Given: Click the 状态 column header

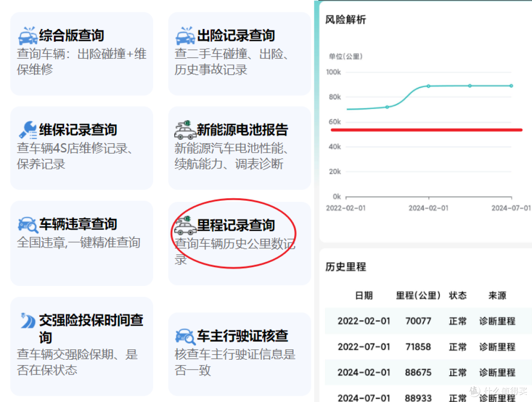Looking at the screenshot, I should (458, 296).
